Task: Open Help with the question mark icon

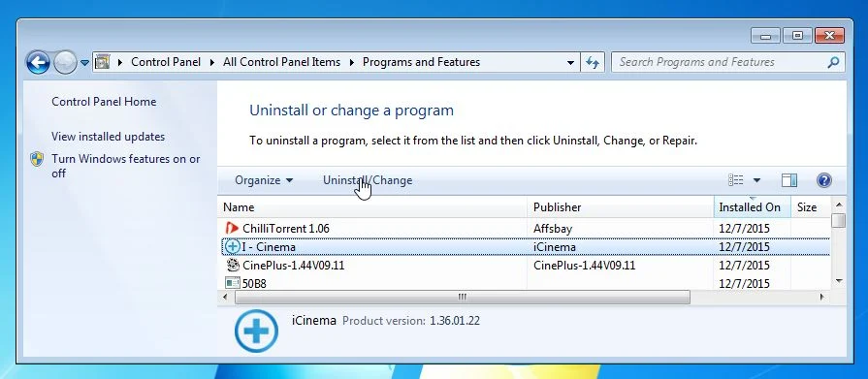Action: click(823, 180)
